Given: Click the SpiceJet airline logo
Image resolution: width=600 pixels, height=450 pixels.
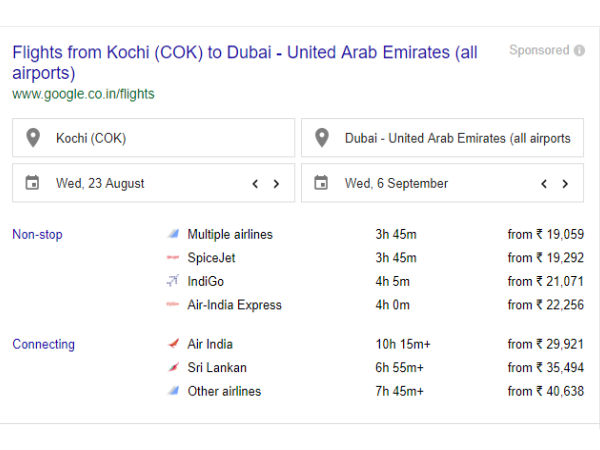Looking at the screenshot, I should [173, 258].
